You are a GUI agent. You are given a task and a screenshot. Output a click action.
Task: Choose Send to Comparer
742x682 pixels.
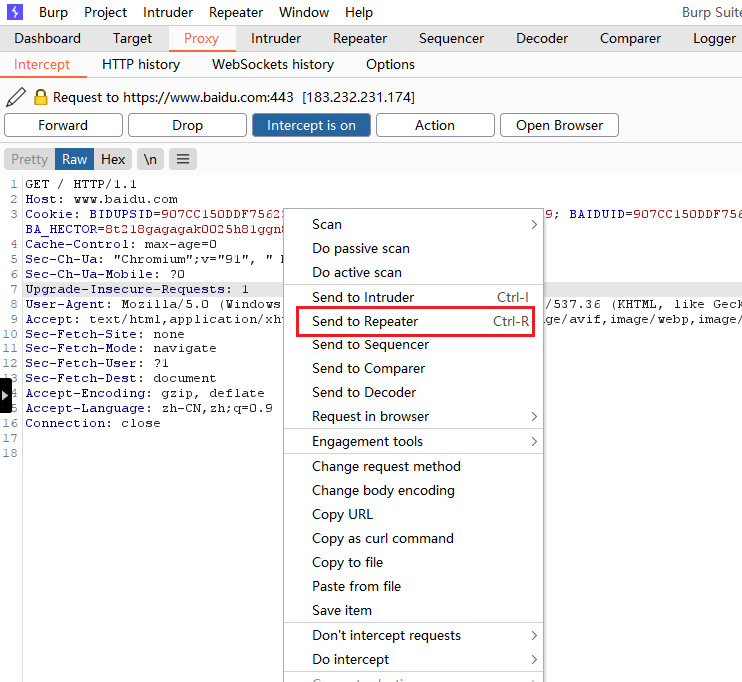click(414, 368)
